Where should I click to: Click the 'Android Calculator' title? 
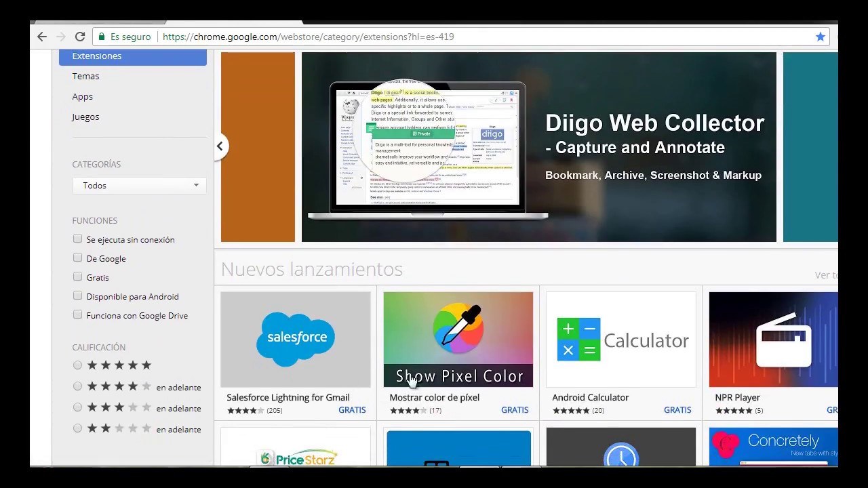(x=591, y=397)
